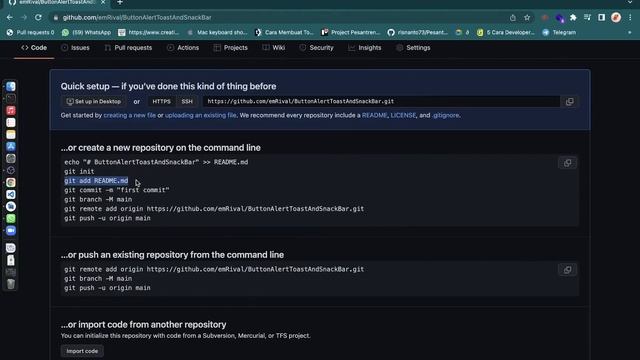The image size is (640, 360).
Task: Open Chrome's three-dot menu
Action: coord(630,18)
